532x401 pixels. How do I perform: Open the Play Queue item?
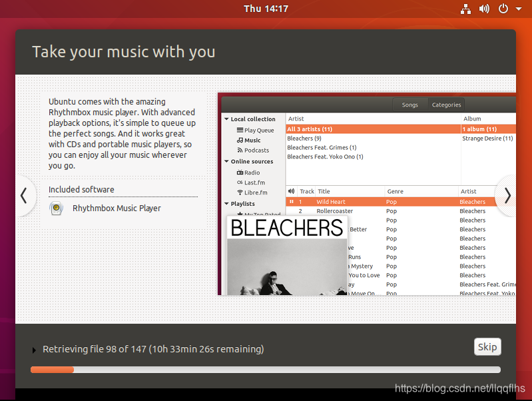(x=255, y=131)
